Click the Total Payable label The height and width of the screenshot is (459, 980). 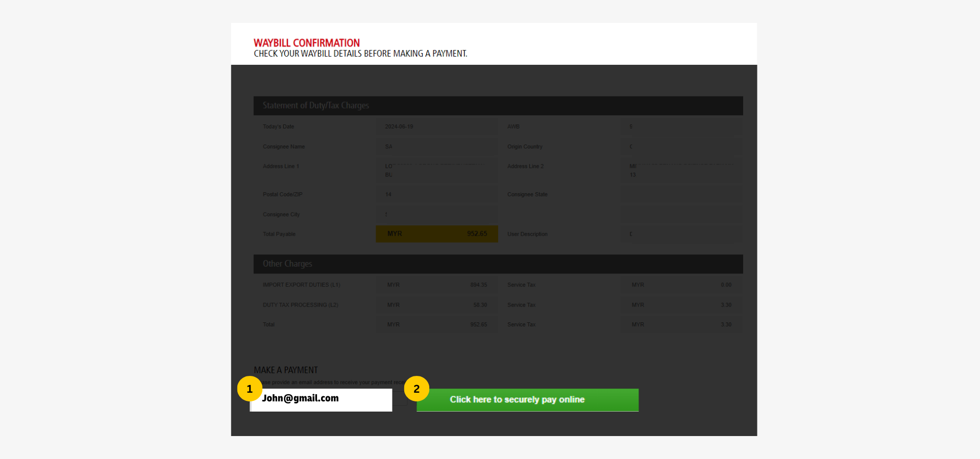click(279, 234)
